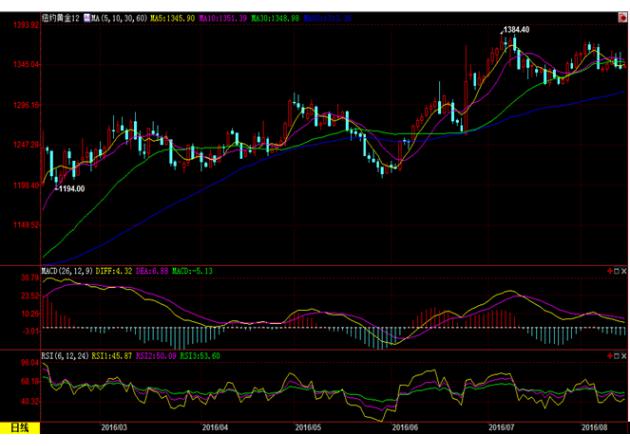Click the diamond settings icon in MACD panel
The width and height of the screenshot is (630, 446).
click(x=616, y=271)
